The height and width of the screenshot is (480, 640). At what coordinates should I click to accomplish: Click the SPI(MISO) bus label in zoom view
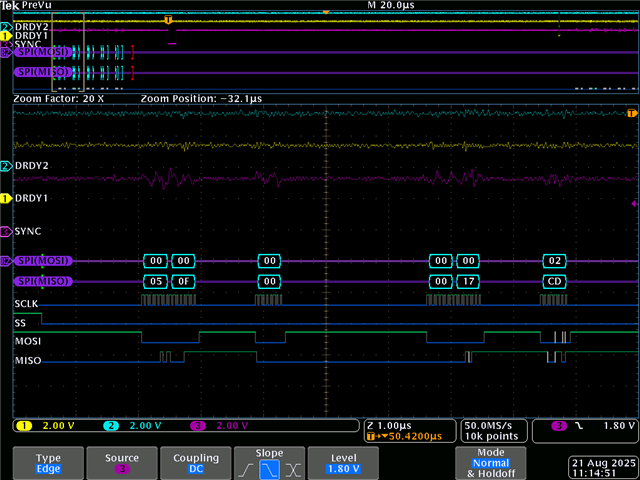[43, 281]
